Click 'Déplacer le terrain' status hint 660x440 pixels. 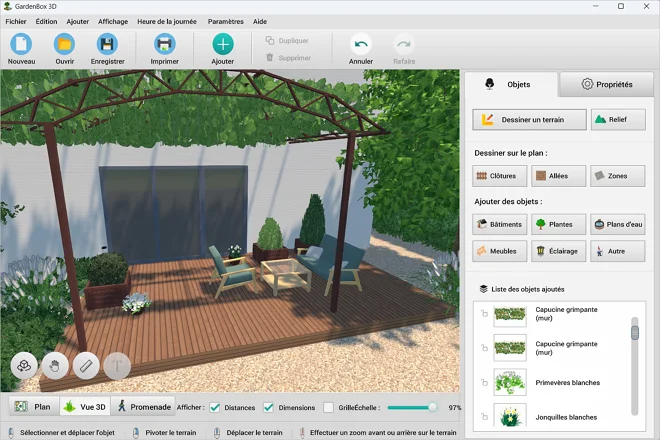click(254, 432)
